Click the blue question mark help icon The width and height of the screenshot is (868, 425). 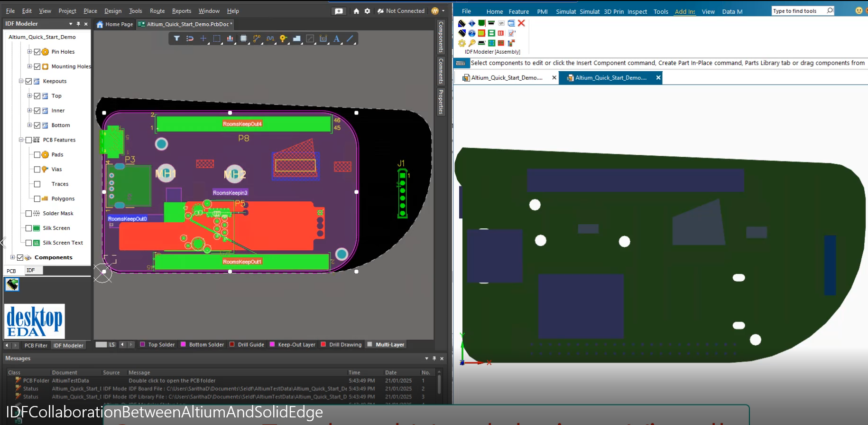tap(472, 33)
